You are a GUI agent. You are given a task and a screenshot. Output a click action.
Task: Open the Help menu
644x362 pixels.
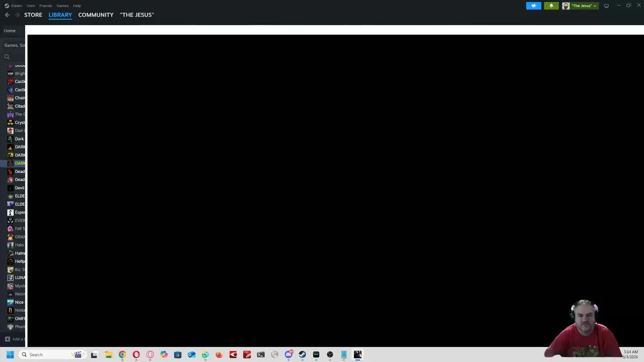pyautogui.click(x=77, y=6)
